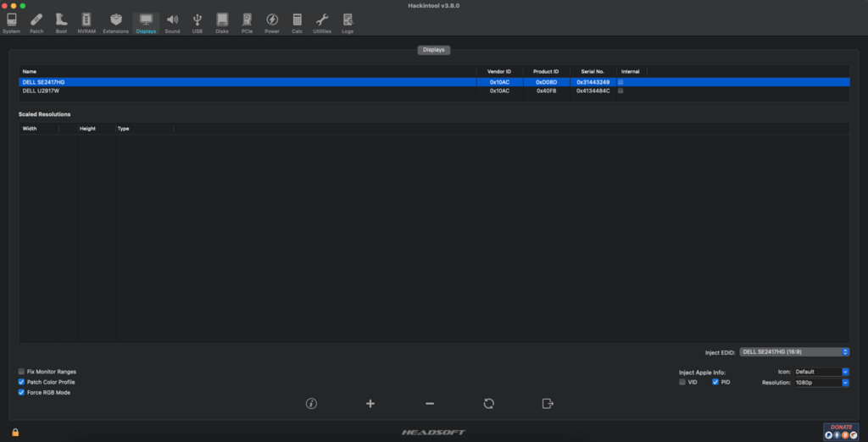Open the USB toolbar section
Screen dimensions: 868x442
click(x=198, y=22)
